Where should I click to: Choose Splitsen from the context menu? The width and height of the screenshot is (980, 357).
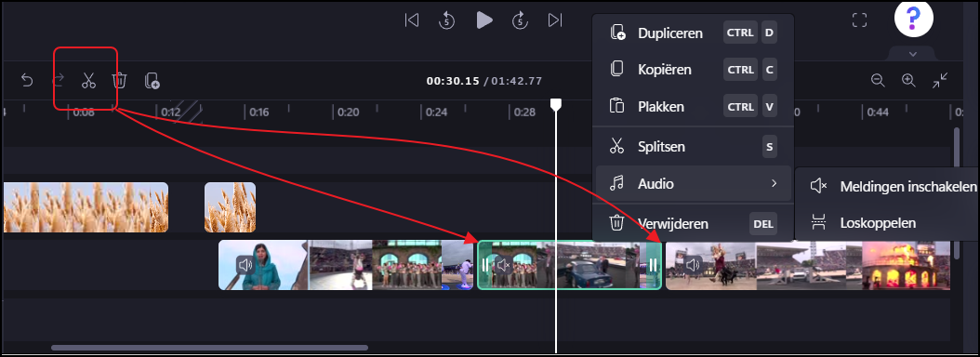click(x=693, y=147)
